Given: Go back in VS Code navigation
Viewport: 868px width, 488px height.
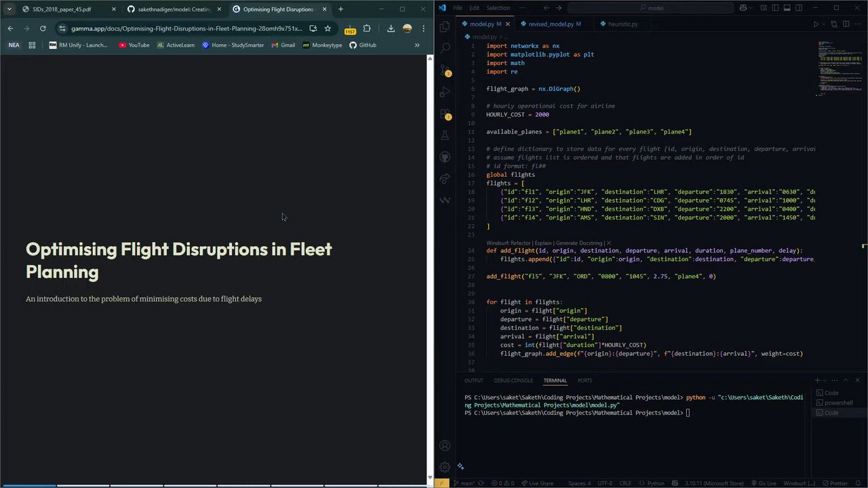Looking at the screenshot, I should coord(547,8).
